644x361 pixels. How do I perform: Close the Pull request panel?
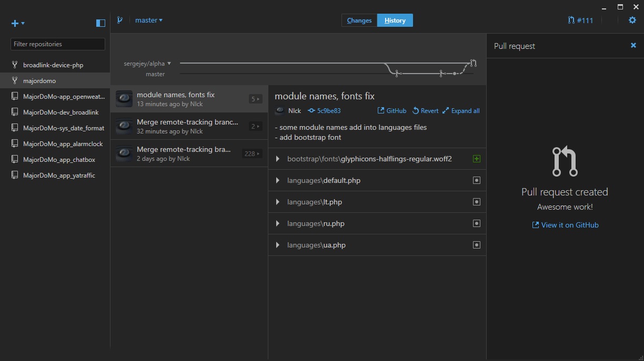633,46
